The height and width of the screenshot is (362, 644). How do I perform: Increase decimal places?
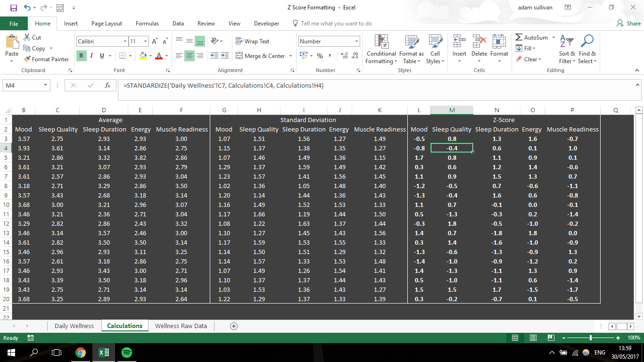pyautogui.click(x=343, y=56)
